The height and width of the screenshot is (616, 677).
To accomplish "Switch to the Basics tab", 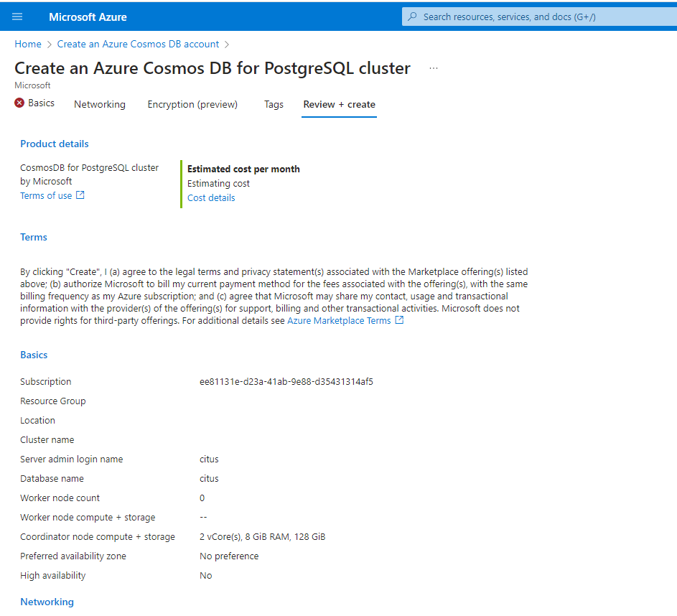I will (41, 103).
